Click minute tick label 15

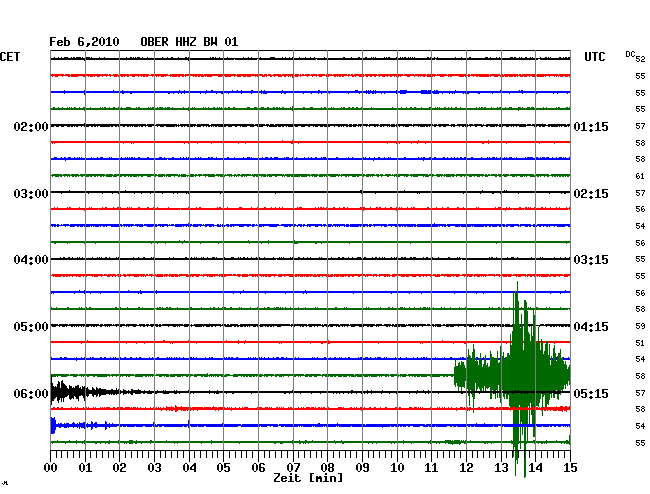tap(570, 468)
